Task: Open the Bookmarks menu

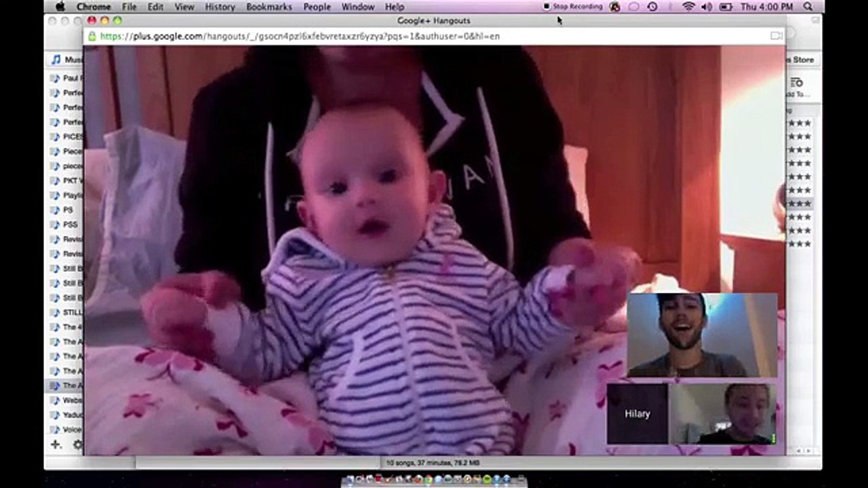Action: click(x=269, y=7)
